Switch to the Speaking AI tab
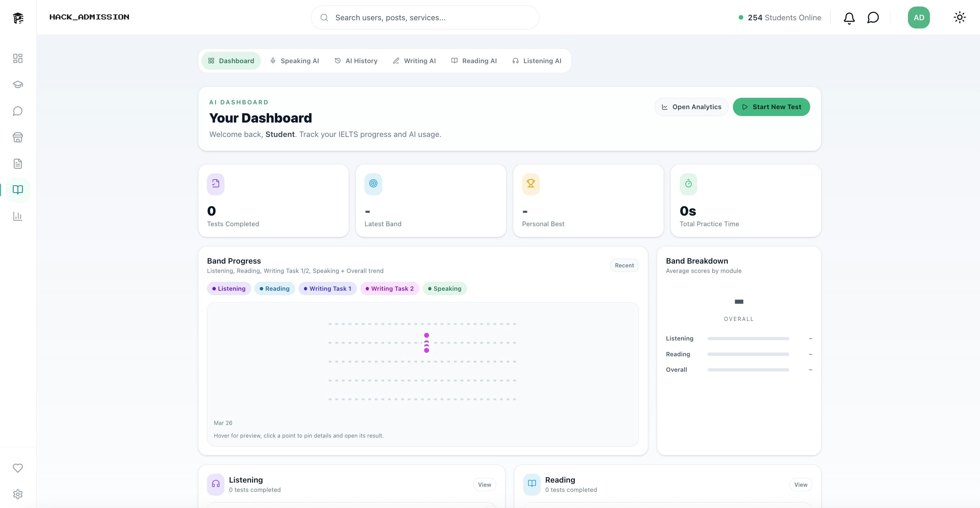Image resolution: width=980 pixels, height=508 pixels. point(295,60)
